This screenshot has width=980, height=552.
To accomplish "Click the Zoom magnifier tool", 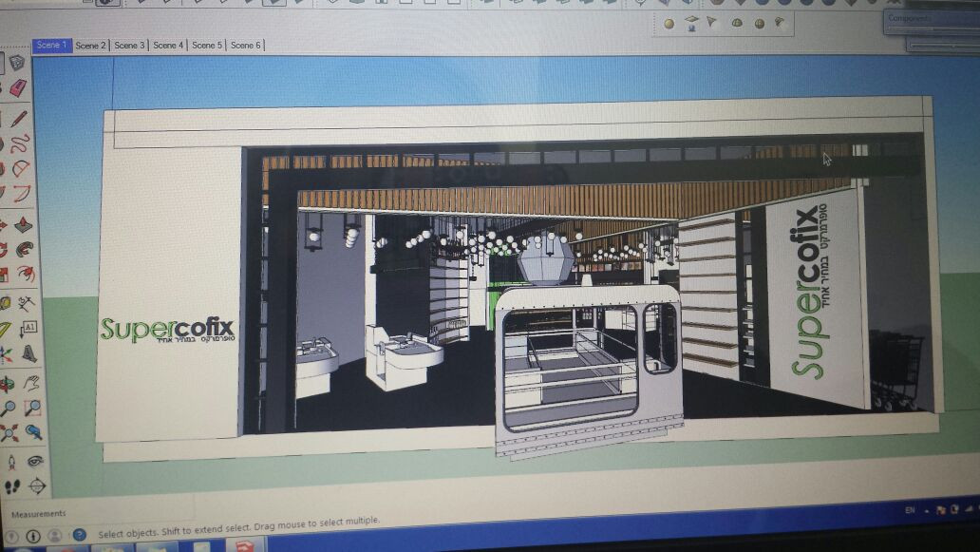I will click(9, 409).
